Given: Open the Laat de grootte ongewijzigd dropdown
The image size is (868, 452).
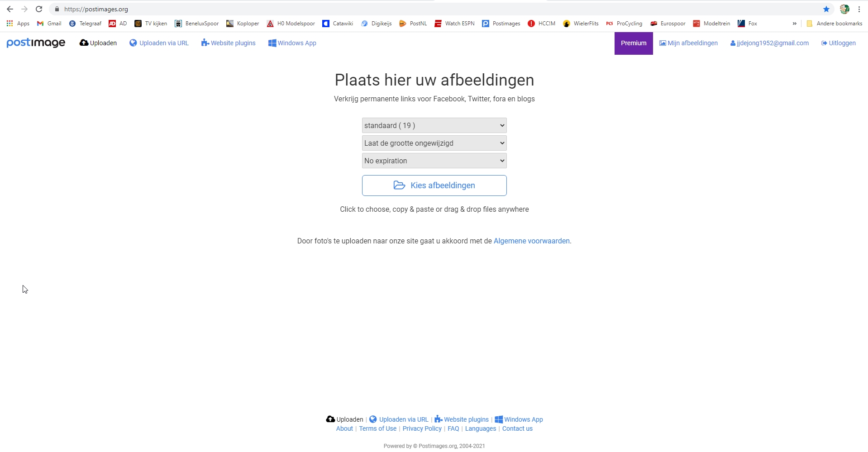Looking at the screenshot, I should 434,143.
